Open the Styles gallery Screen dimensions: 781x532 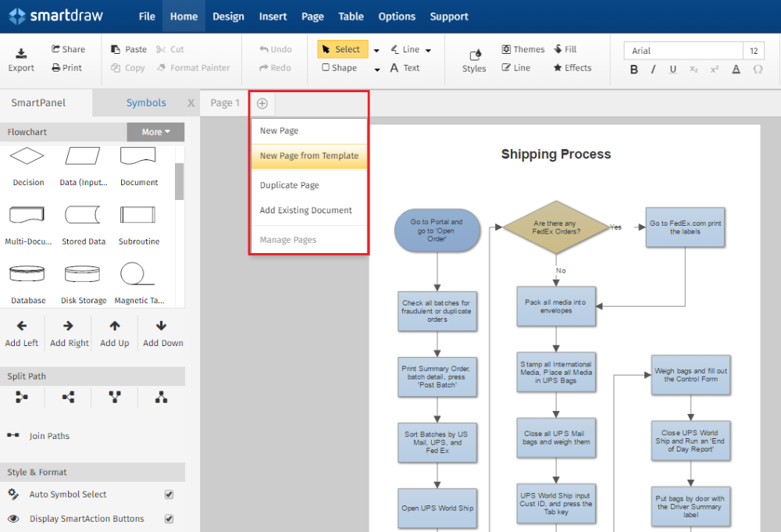(474, 61)
